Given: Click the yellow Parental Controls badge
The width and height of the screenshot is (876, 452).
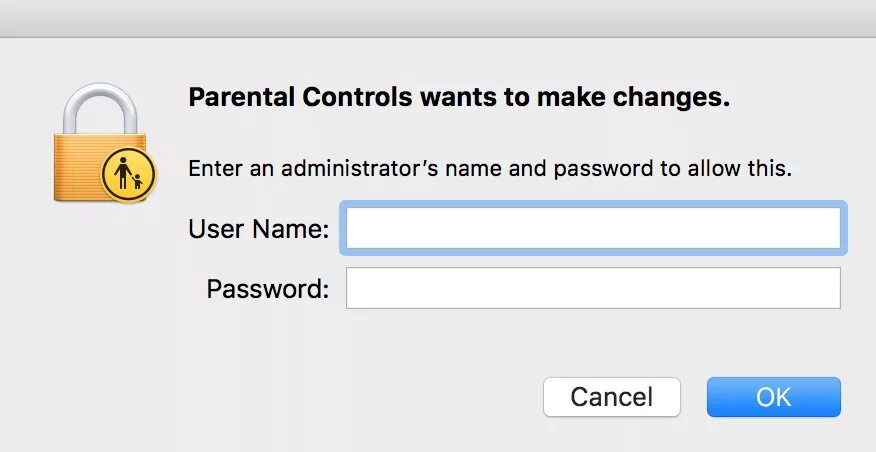Looking at the screenshot, I should pyautogui.click(x=130, y=174).
